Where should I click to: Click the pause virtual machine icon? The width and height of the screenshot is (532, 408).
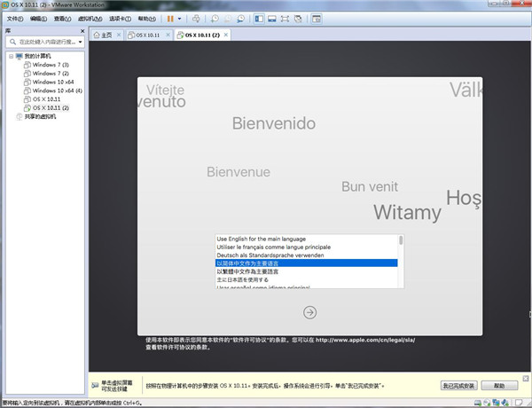[x=170, y=19]
